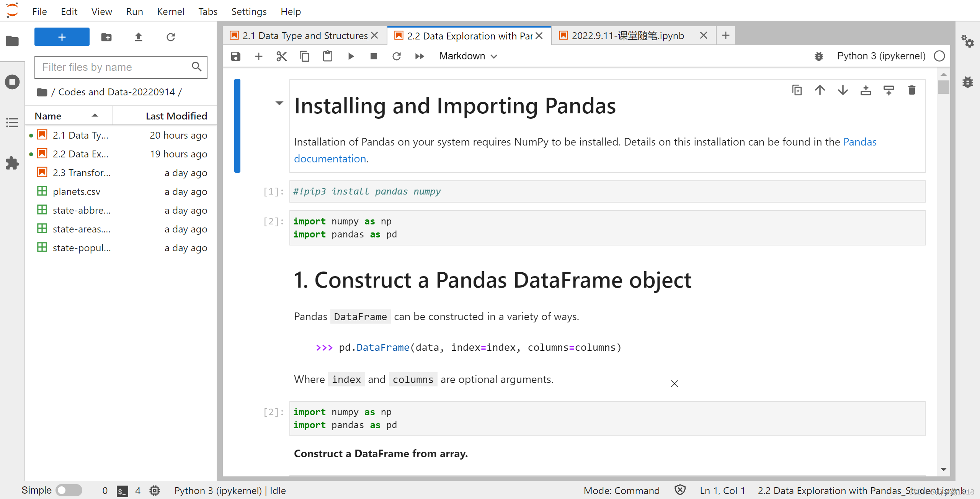The image size is (980, 499).
Task: Run the selected cell
Action: pos(351,56)
